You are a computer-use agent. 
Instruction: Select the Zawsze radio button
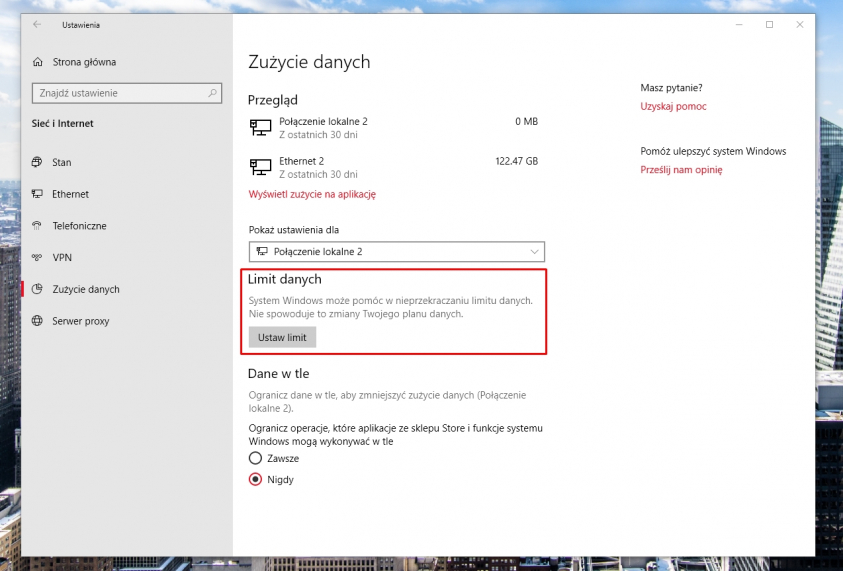pyautogui.click(x=255, y=458)
